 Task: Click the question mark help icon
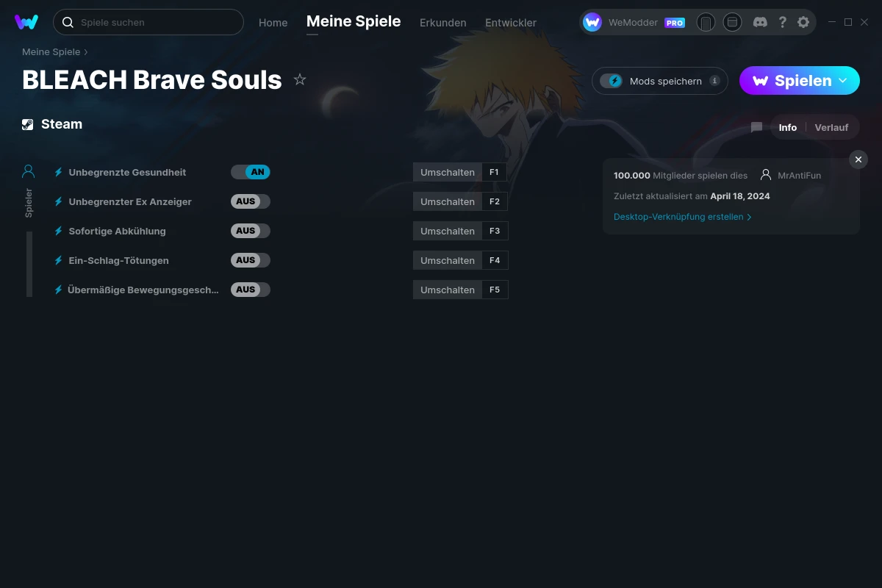(782, 22)
